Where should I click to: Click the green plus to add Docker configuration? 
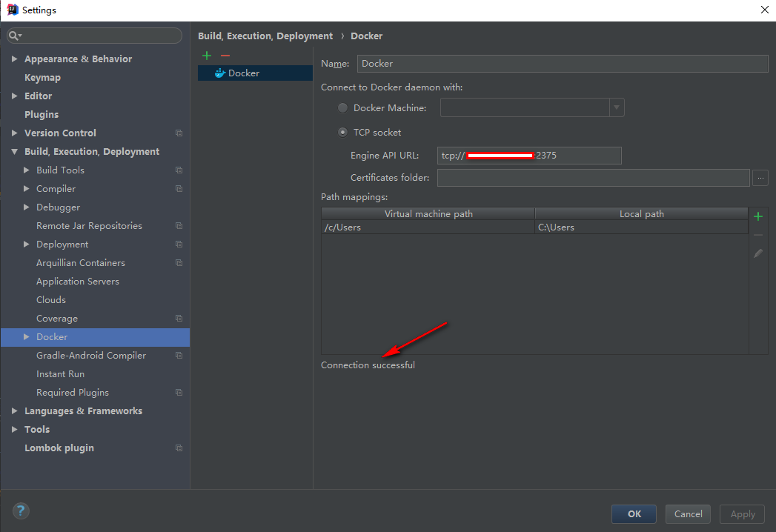pyautogui.click(x=207, y=56)
